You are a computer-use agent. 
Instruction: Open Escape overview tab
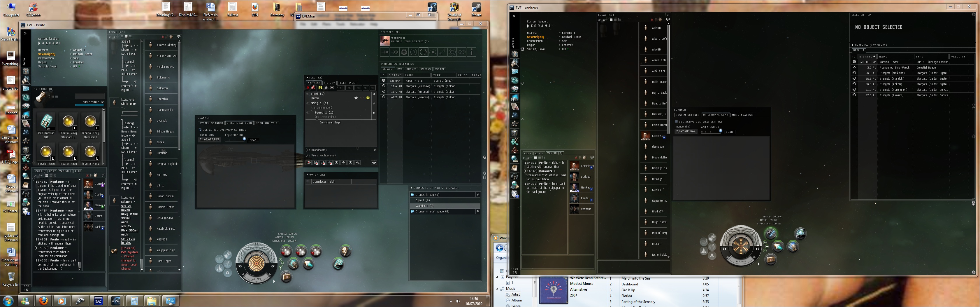439,69
